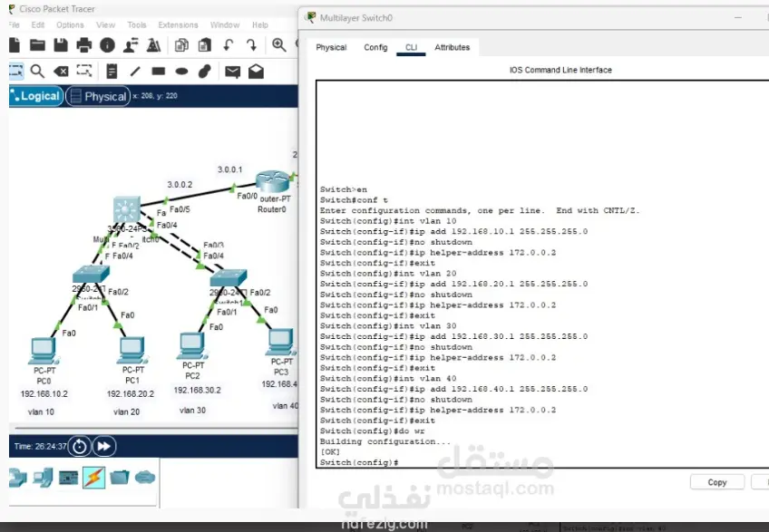This screenshot has width=769, height=532.
Task: Click the Copy button below the CLI
Action: tap(717, 482)
